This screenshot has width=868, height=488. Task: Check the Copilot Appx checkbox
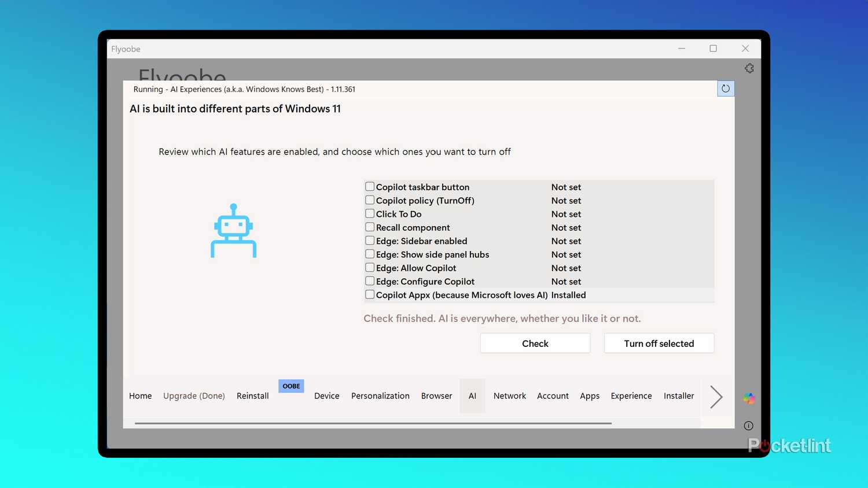click(x=370, y=294)
